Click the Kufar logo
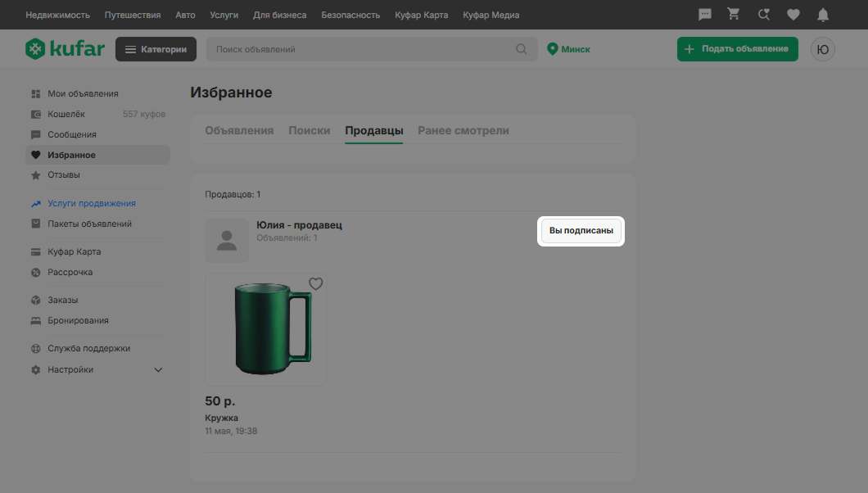 tap(65, 48)
